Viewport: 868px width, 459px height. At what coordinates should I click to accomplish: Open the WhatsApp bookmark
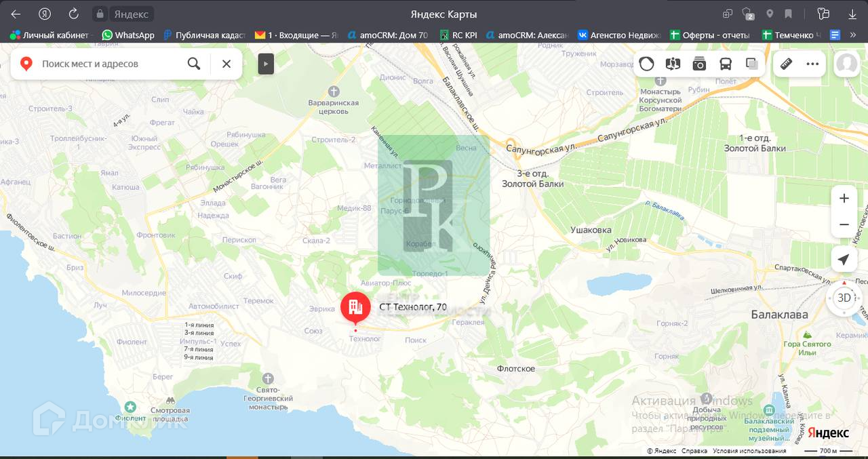point(128,35)
